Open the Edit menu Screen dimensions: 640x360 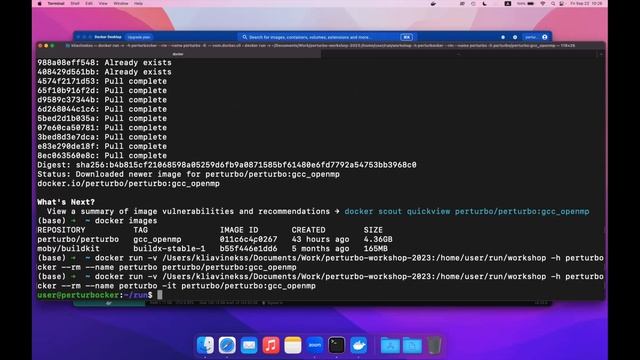point(89,3)
